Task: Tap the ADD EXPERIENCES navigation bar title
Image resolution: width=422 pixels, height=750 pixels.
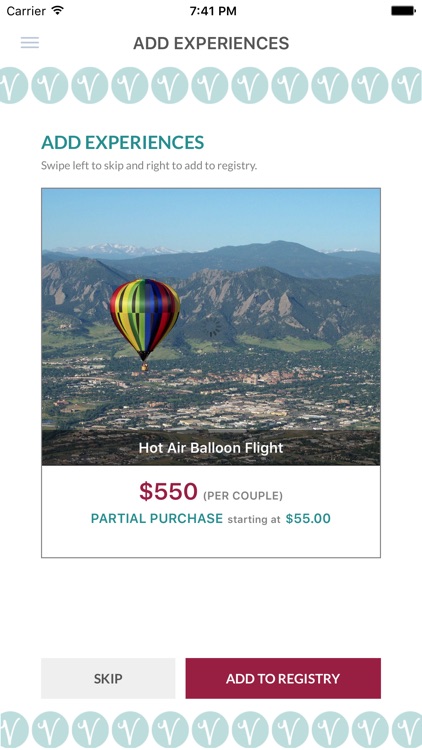Action: (211, 43)
